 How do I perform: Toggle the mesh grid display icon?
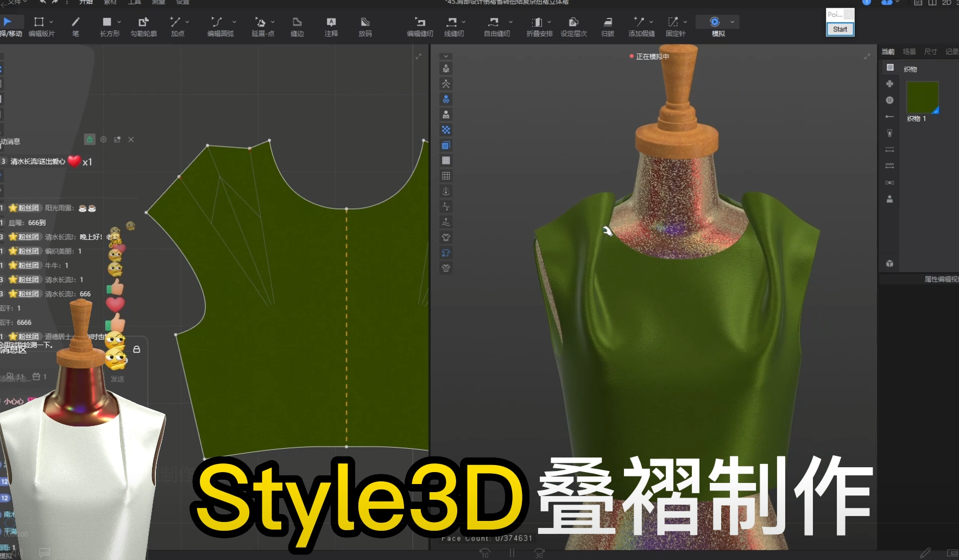[x=446, y=176]
